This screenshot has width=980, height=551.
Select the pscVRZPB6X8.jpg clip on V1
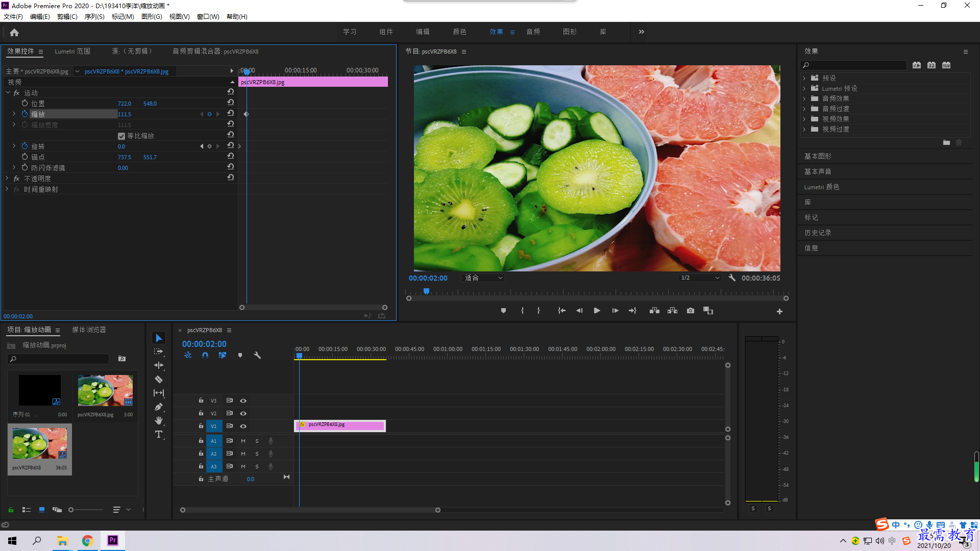click(340, 425)
